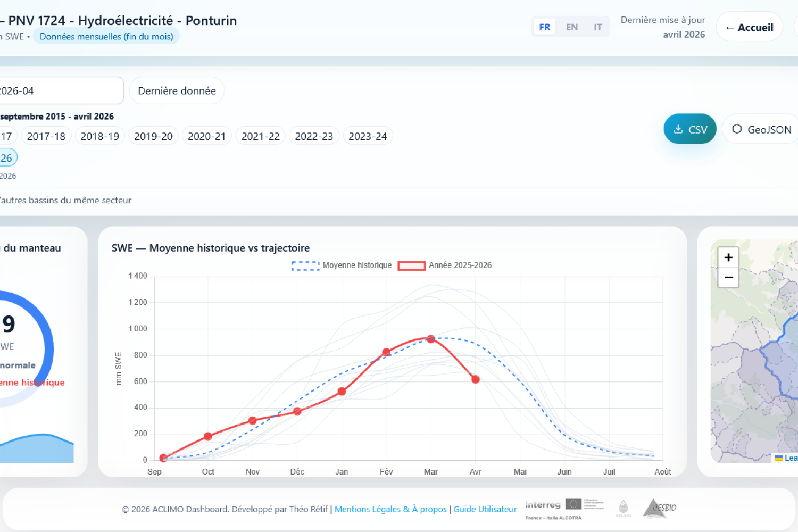
Task: Click the CESBIO logo in the footer
Action: tap(660, 508)
